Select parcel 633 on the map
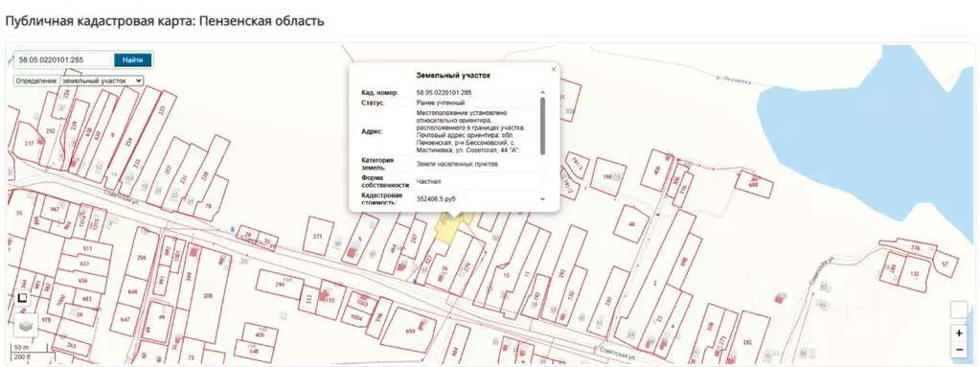Image resolution: width=980 pixels, height=367 pixels. pyautogui.click(x=83, y=264)
